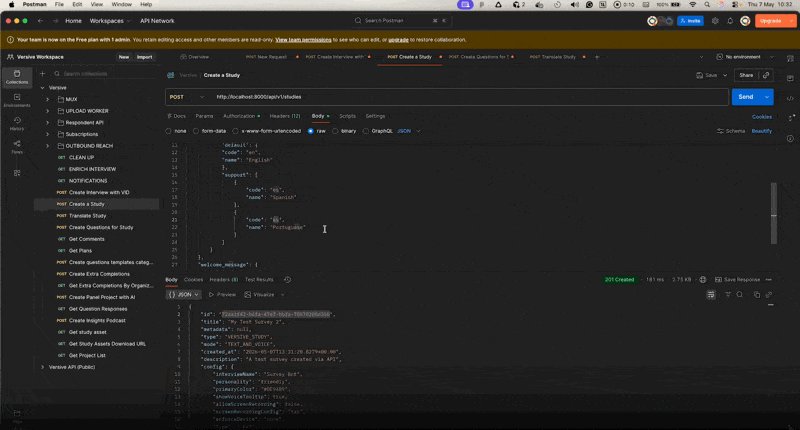The width and height of the screenshot is (800, 430).
Task: Open configure sidebar grid icon
Action: 17,173
